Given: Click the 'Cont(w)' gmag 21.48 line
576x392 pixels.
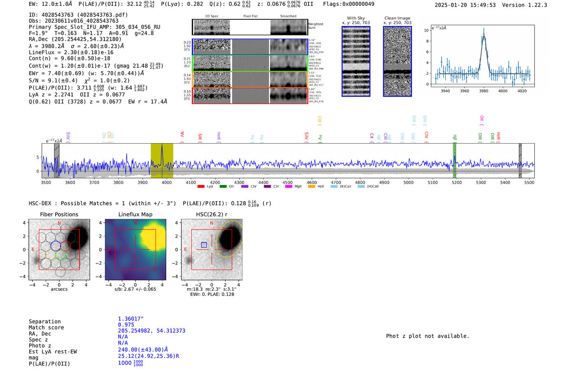Looking at the screenshot, I should 96,66.
